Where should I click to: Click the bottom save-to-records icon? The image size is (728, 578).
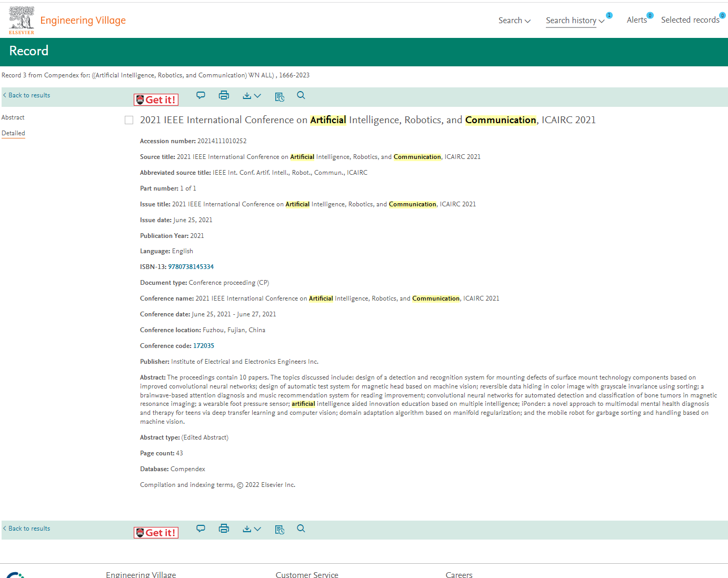[x=280, y=530]
